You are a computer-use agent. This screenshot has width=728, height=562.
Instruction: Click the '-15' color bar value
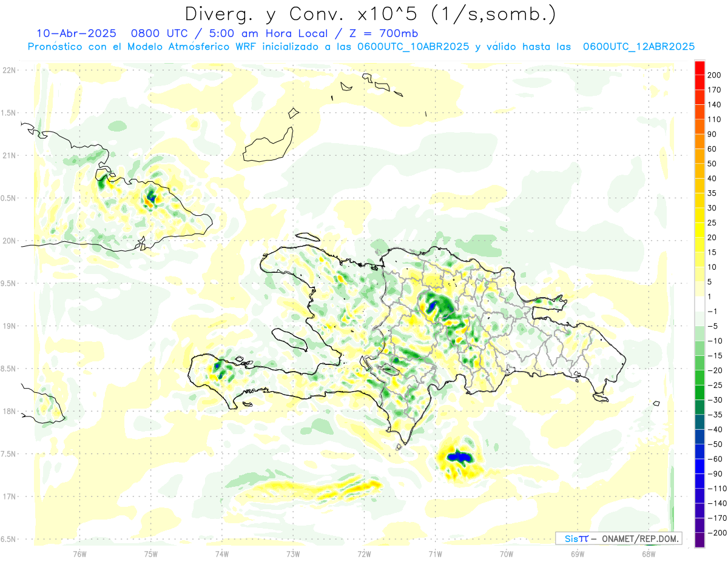click(715, 356)
